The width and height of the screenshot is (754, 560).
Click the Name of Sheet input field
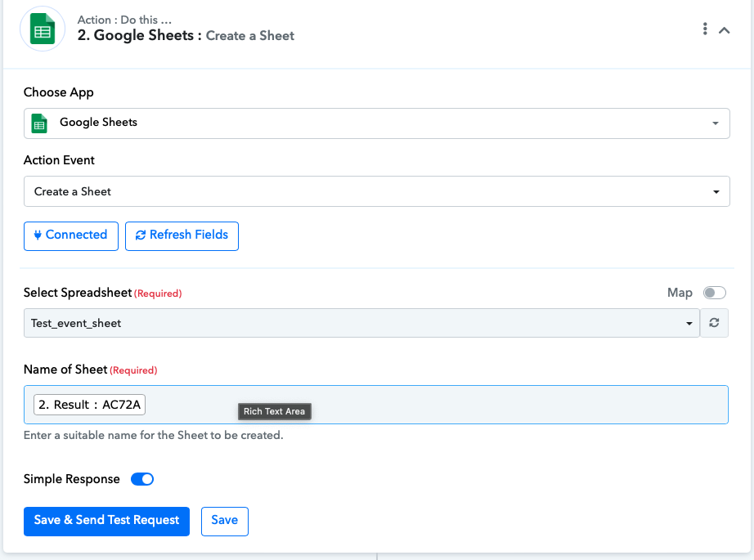376,405
